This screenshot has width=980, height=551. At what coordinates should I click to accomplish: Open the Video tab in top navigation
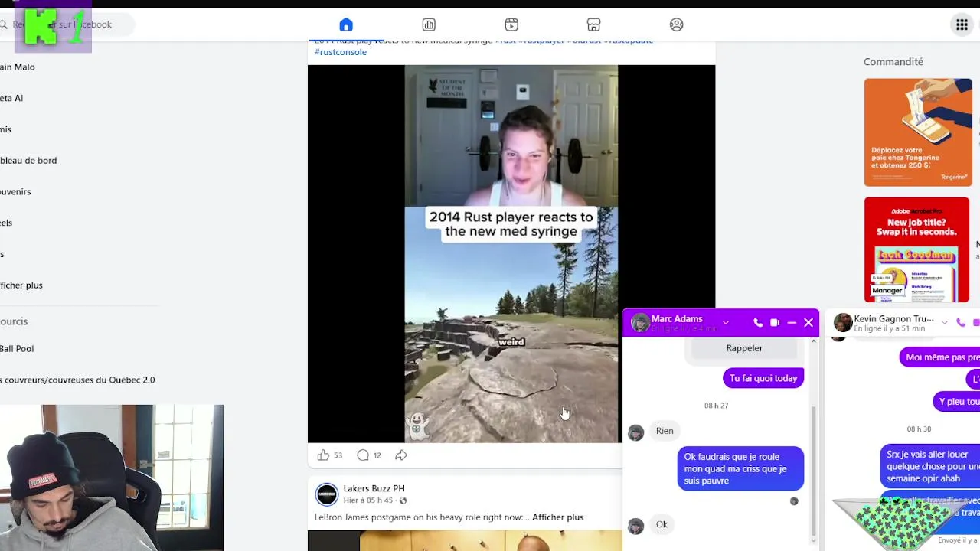(511, 24)
